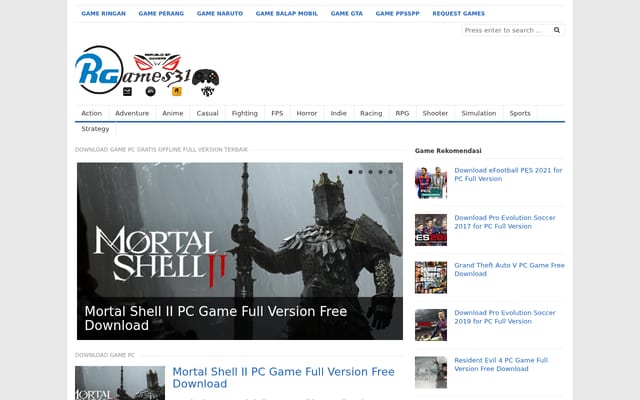Open Download eFootball PES 2021 link
This screenshot has height=400, width=640.
(x=508, y=175)
